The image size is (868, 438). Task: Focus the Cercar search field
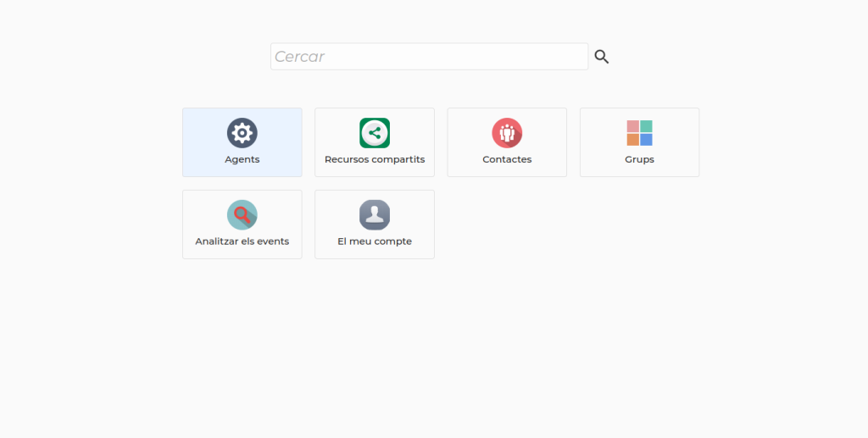(429, 57)
